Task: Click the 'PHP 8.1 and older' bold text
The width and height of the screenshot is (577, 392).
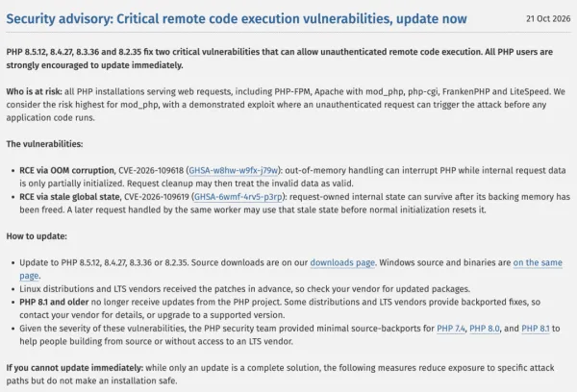Action: click(54, 303)
